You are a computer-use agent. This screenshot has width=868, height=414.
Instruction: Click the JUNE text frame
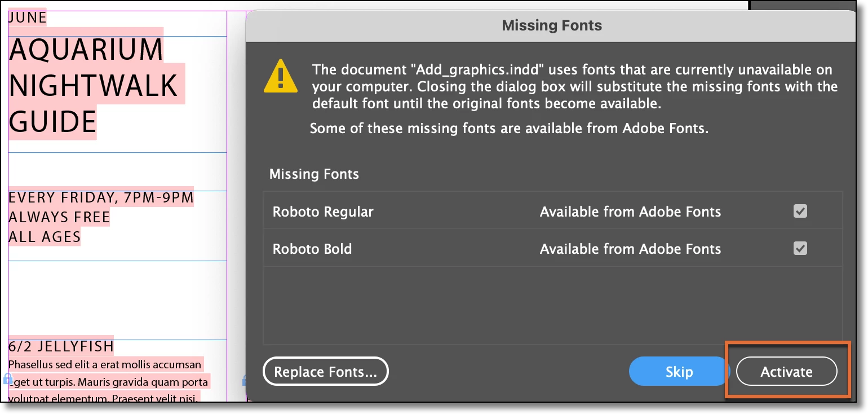[27, 18]
